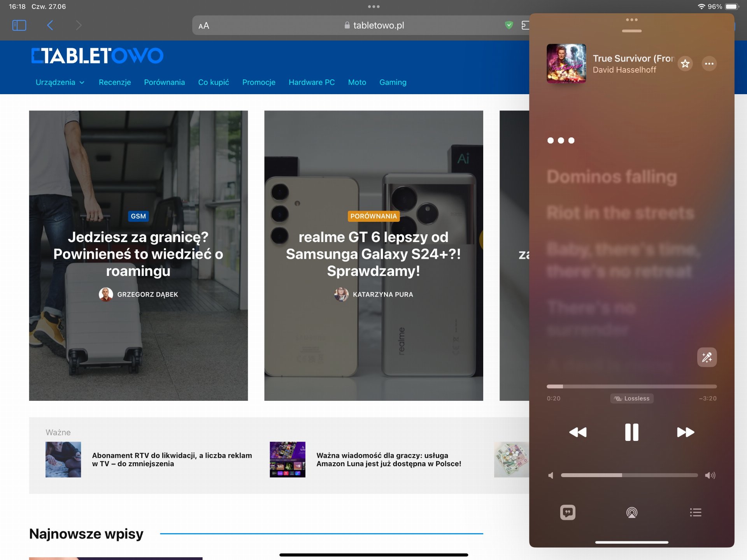Click the David Hasselhoff artist name
Viewport: 747px width, 560px height.
coord(624,70)
